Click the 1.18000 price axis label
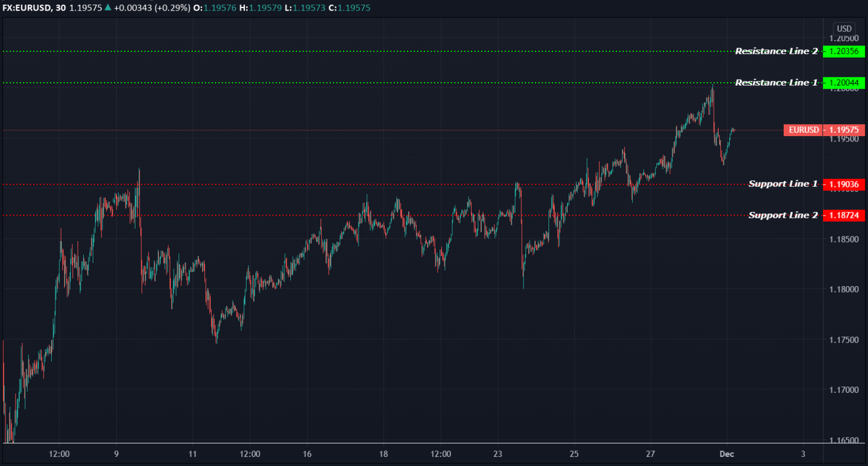Viewport: 868px width, 466px height. coord(844,289)
